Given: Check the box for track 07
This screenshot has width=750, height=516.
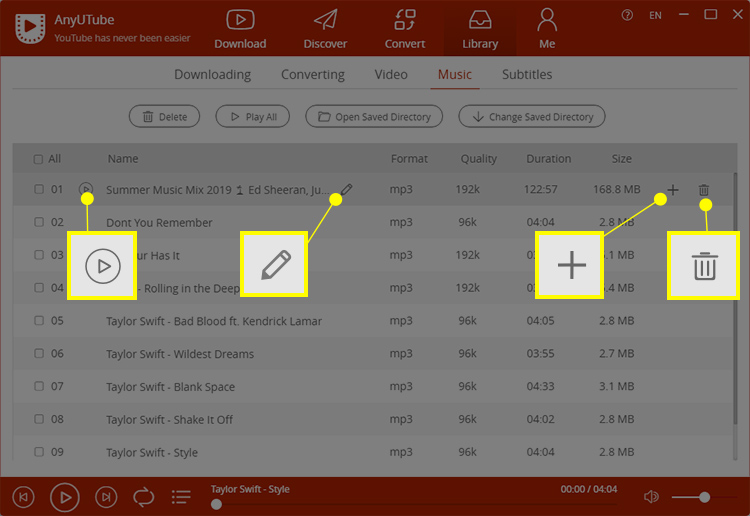Looking at the screenshot, I should [39, 386].
